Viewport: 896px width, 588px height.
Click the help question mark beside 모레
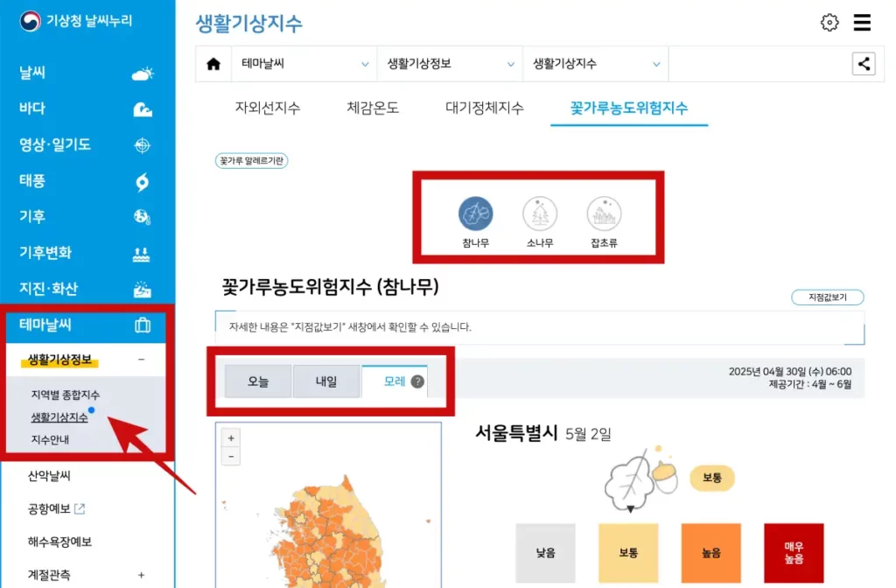coord(417,381)
